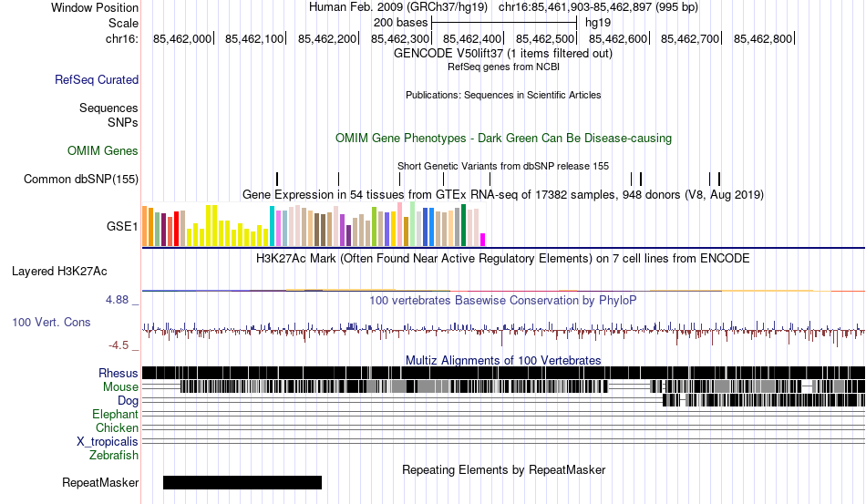Click the GTEx Gene Expression title text
Screen dimensions: 866x504
pos(503,194)
